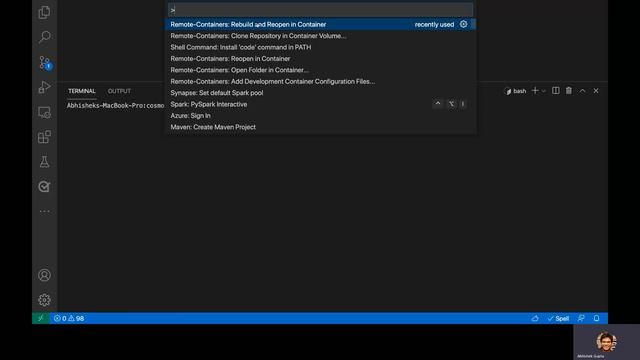
Task: Open notifications bell in status bar
Action: [596, 318]
